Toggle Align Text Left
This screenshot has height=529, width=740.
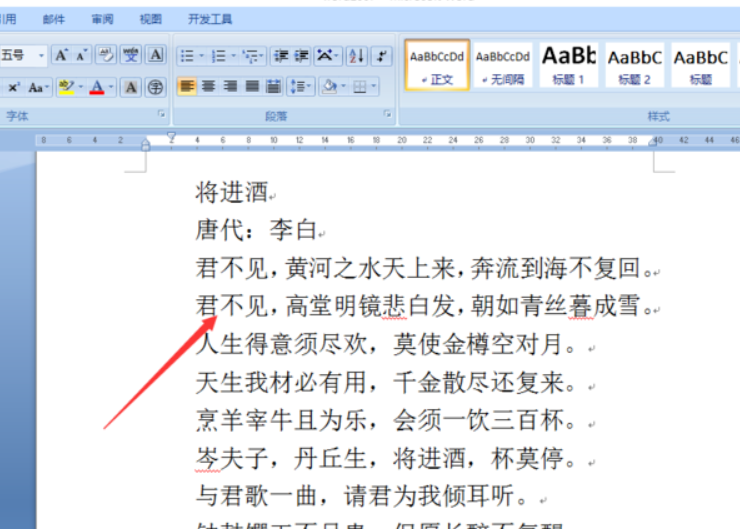[187, 87]
